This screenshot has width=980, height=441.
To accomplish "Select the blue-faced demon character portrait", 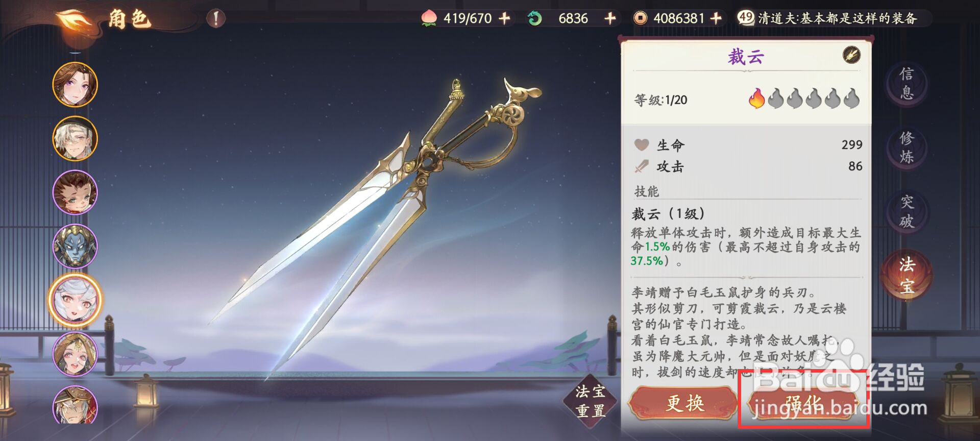I will [x=75, y=246].
